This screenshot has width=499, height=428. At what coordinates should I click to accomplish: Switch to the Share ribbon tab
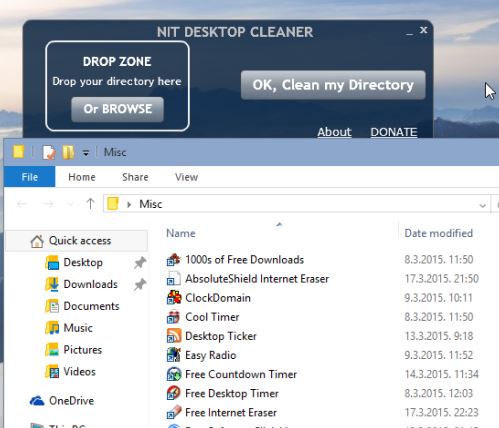pos(135,177)
